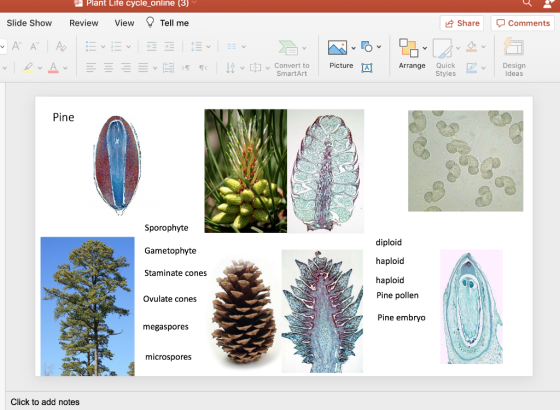Viewport: 560px width, 410px height.
Task: Set right-to-left text direction
Action: 203,68
